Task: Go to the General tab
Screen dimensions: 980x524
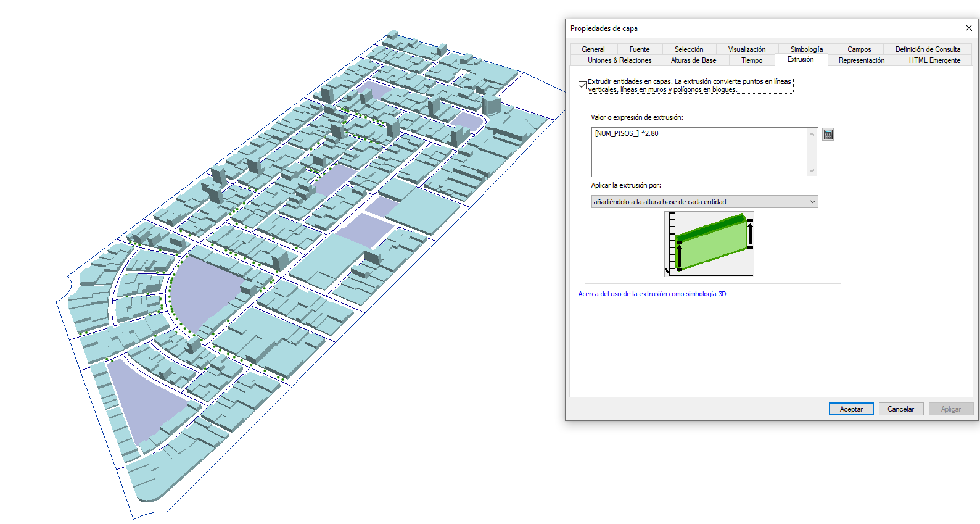Action: tap(593, 49)
